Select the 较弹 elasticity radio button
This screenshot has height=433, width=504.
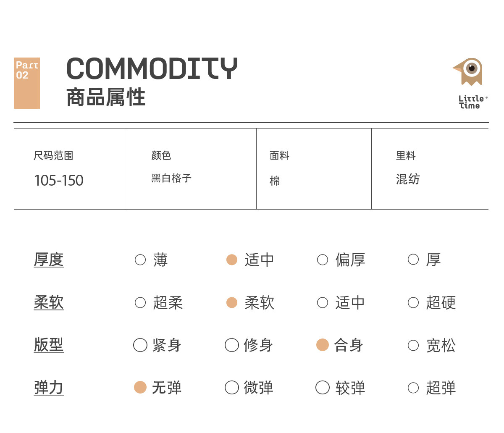(323, 388)
